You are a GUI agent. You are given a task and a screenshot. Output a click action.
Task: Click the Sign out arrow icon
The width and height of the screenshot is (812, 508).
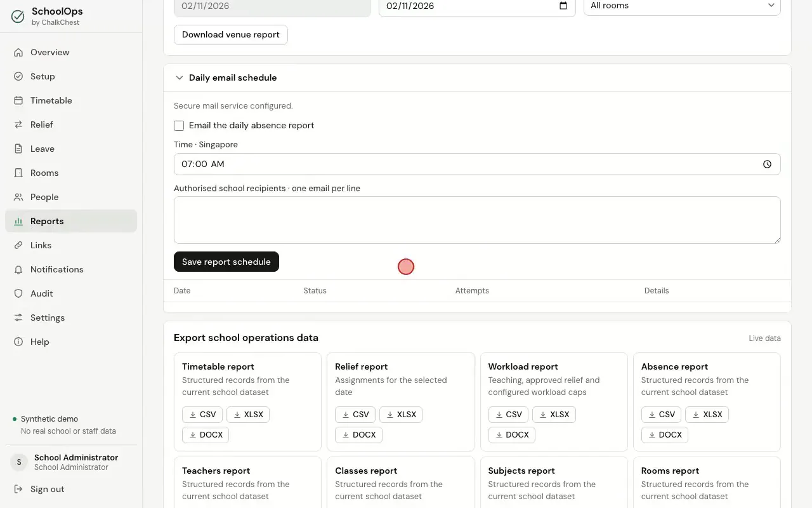pyautogui.click(x=18, y=489)
